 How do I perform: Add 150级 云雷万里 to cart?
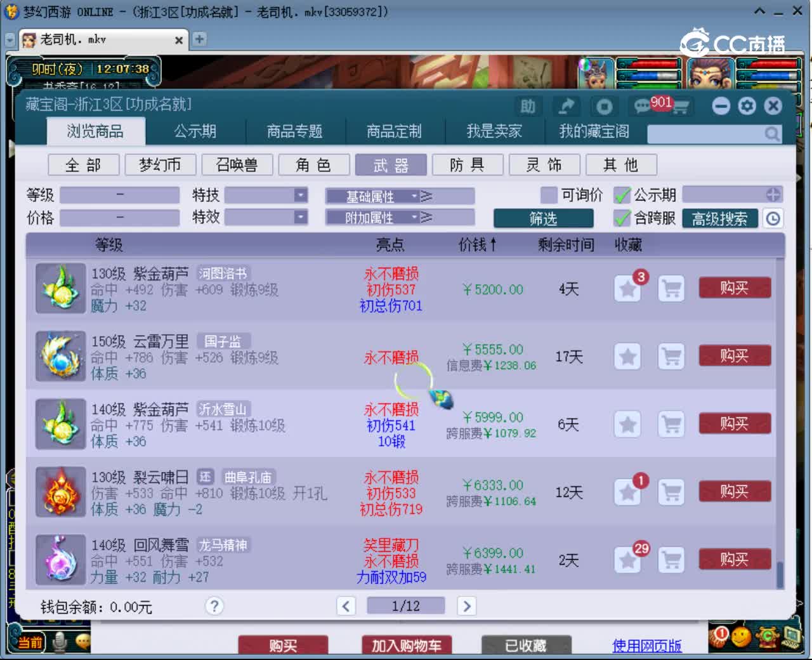point(671,357)
